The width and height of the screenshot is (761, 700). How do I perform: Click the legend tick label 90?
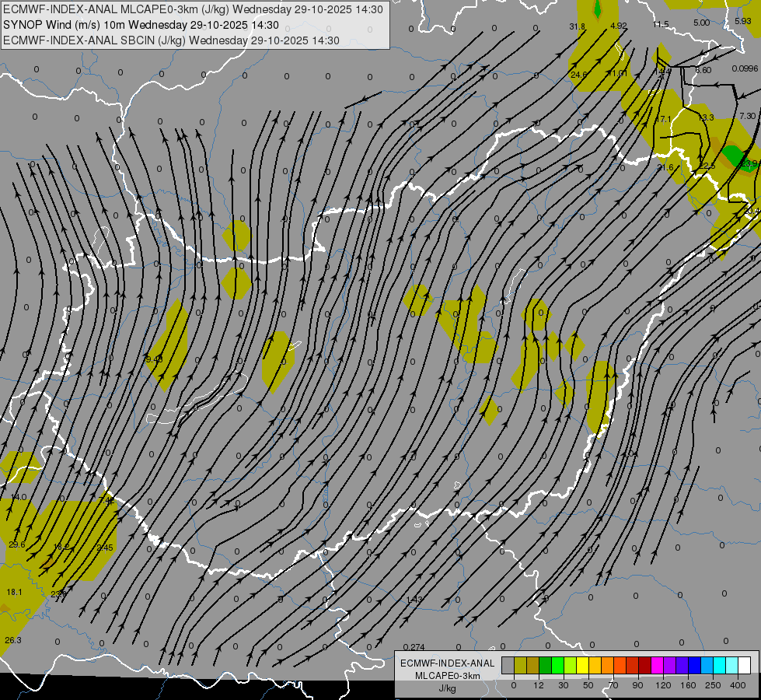(x=637, y=685)
